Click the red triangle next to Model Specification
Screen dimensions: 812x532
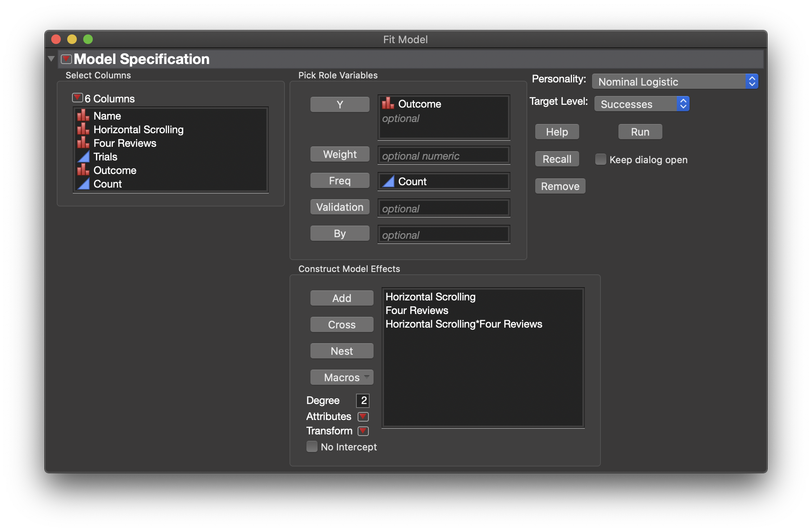click(x=66, y=59)
